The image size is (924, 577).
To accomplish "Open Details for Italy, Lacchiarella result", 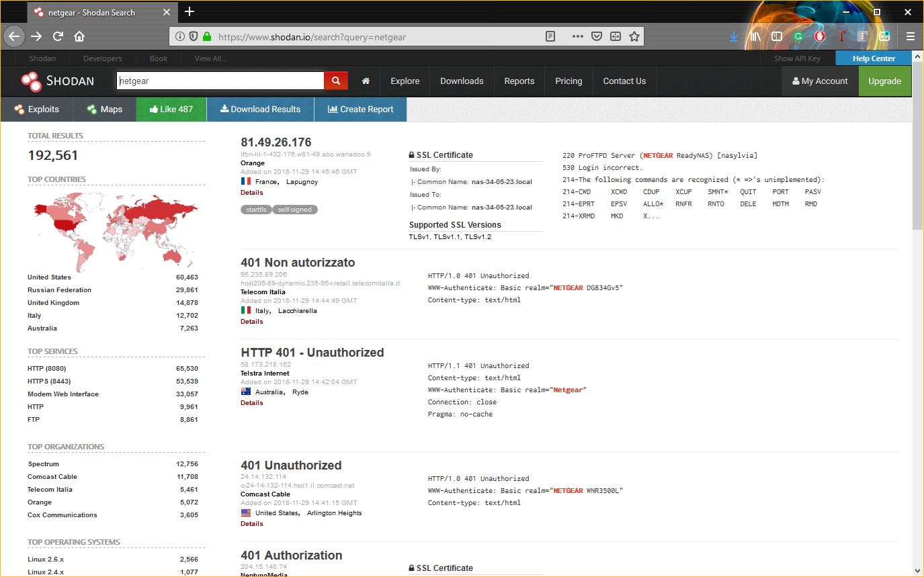I will (252, 321).
